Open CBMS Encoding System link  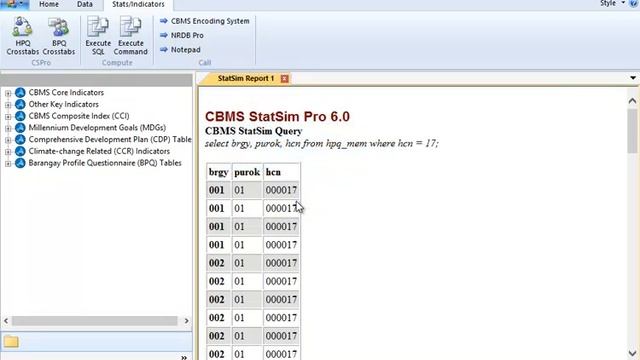point(204,21)
